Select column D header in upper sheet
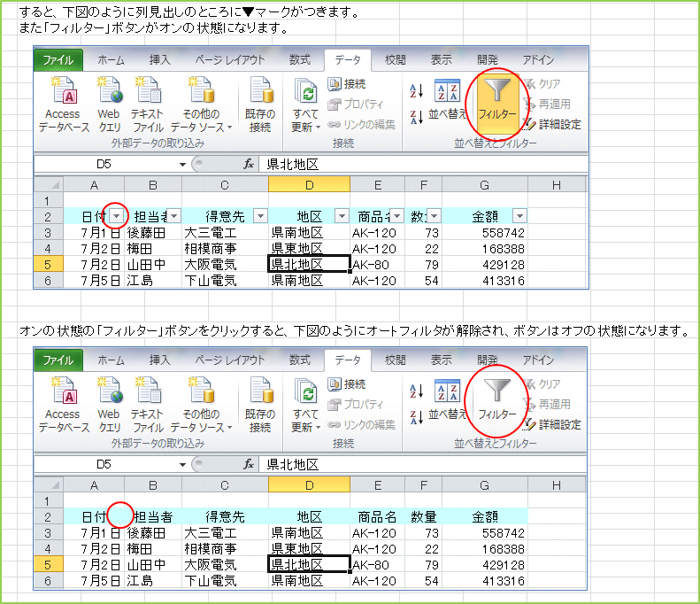700x604 pixels. coord(309,185)
